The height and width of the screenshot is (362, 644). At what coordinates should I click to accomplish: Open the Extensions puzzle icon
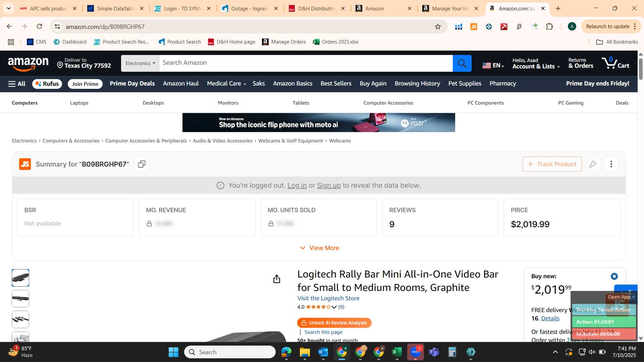(x=549, y=26)
